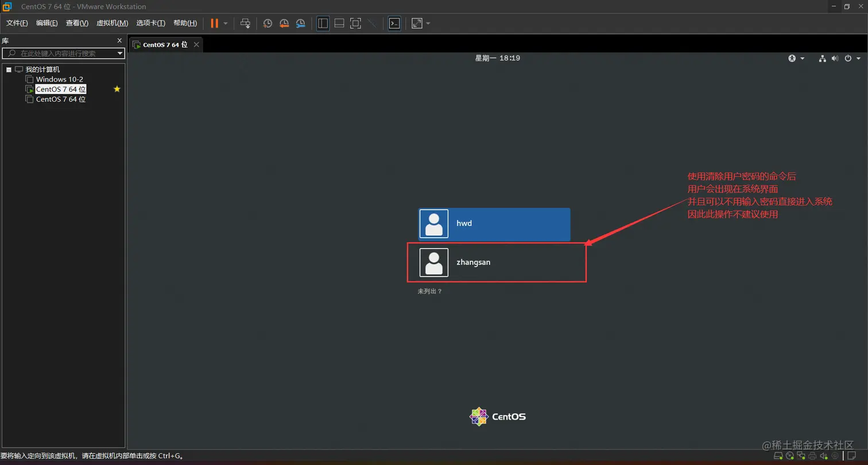868x465 pixels.
Task: Select the zhangsan user account
Action: tap(494, 262)
